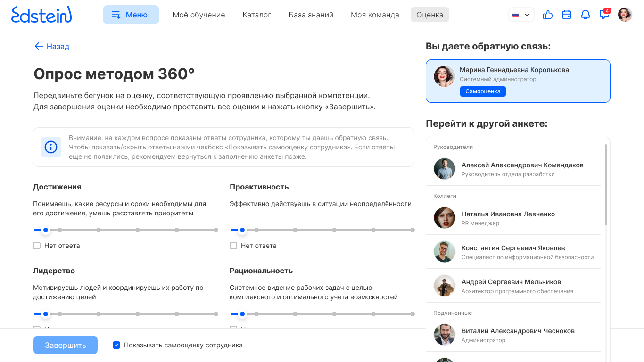Open the Меню button
The height and width of the screenshot is (362, 644).
pos(131,15)
